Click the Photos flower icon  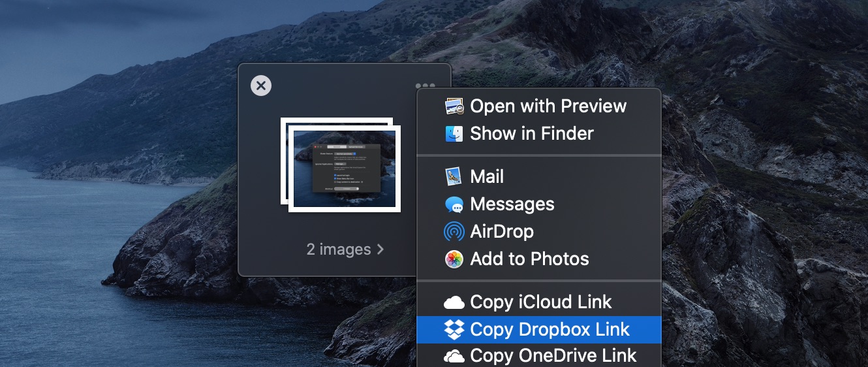coord(454,259)
